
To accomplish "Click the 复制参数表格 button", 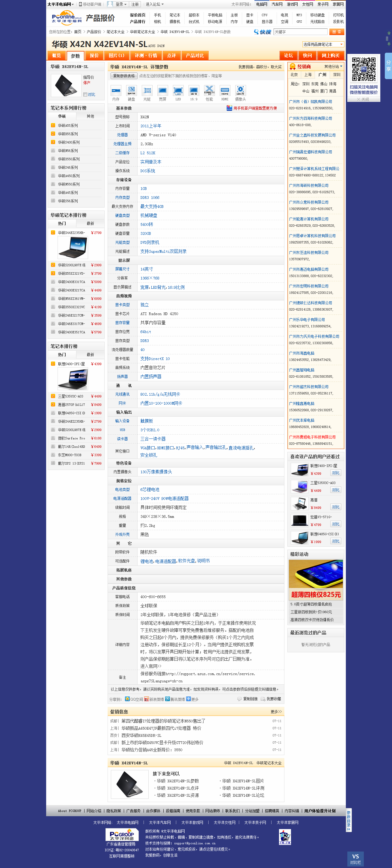I will (124, 76).
